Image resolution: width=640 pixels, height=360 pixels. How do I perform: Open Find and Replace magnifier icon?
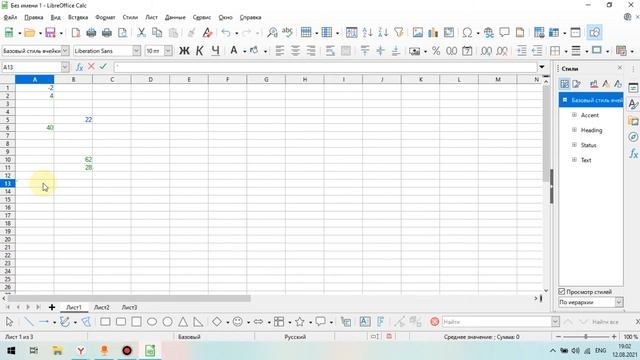272,33
